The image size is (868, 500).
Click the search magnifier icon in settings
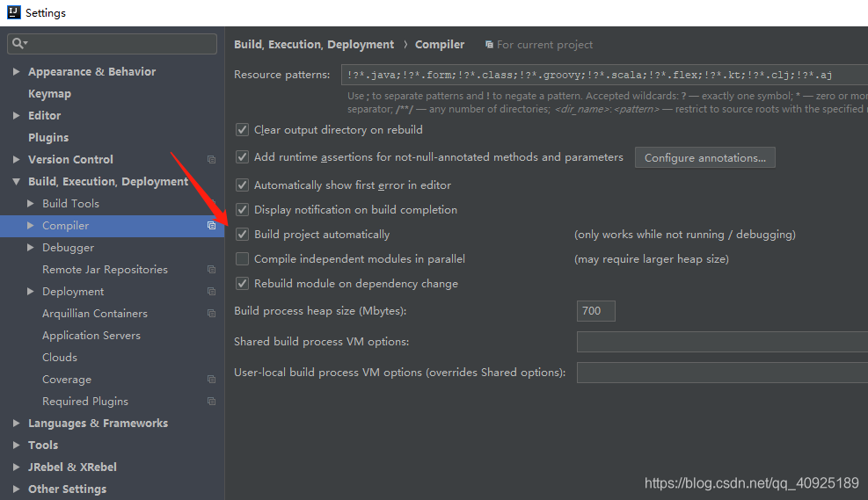click(x=18, y=43)
